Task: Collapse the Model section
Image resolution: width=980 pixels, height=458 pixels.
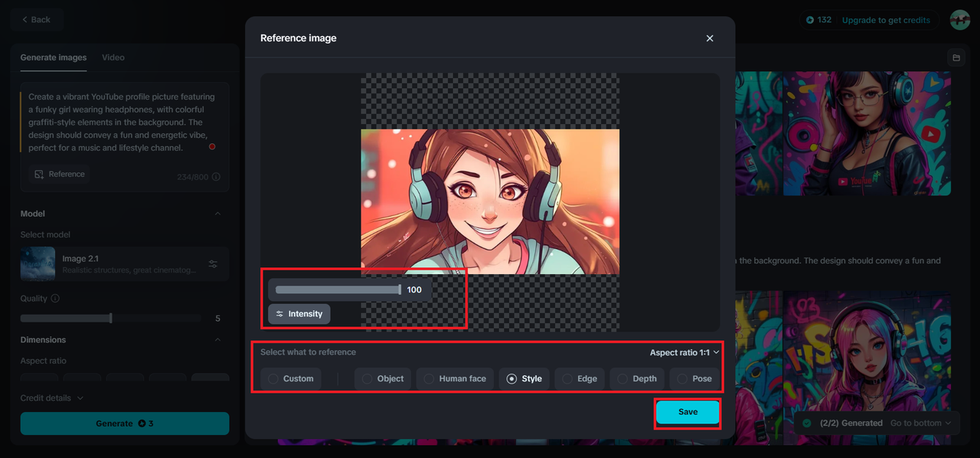Action: click(x=217, y=214)
